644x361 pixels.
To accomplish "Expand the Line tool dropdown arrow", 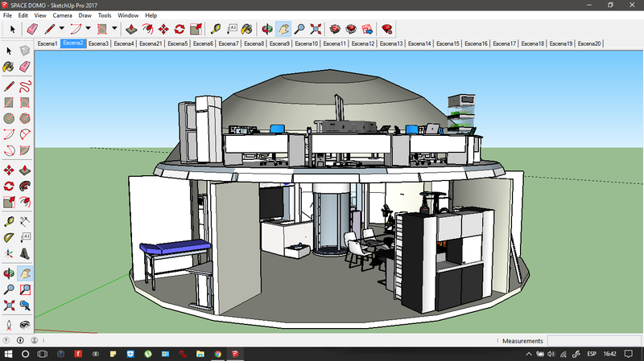I will pos(63,29).
